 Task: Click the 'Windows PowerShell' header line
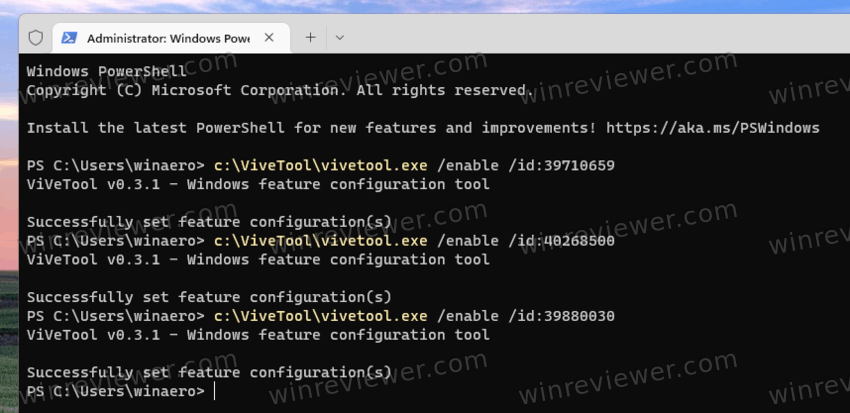click(106, 71)
